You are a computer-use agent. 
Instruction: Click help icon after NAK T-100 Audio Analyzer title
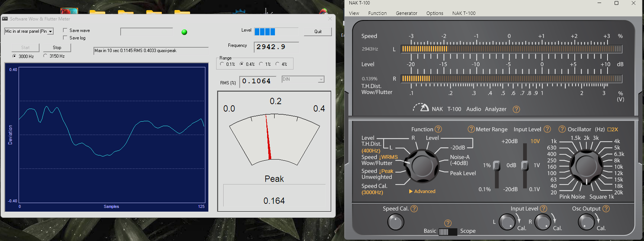point(516,109)
